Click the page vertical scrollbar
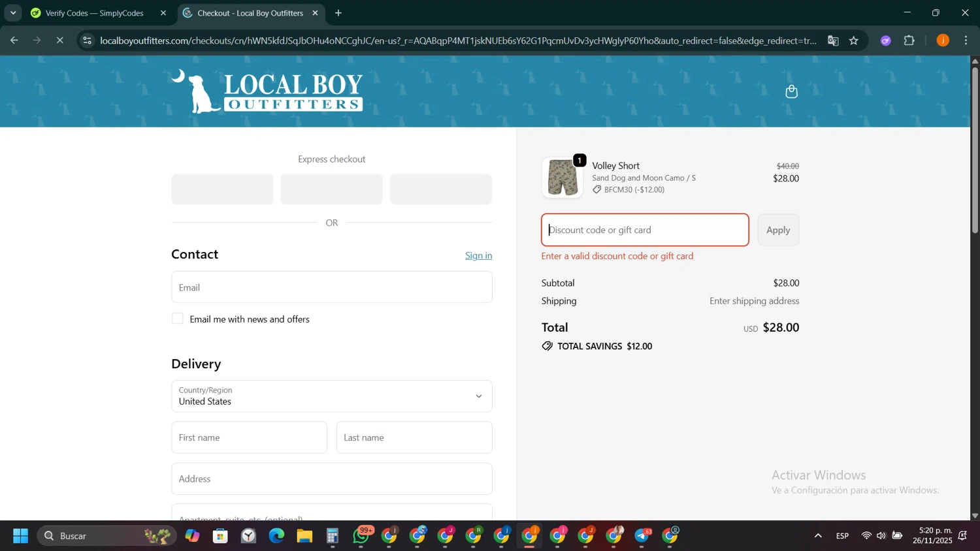 [975, 150]
